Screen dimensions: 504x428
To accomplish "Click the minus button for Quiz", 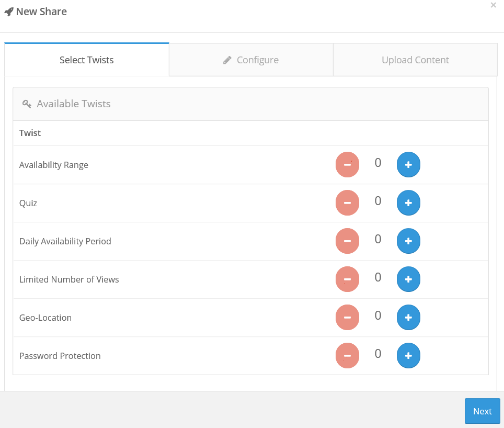I will click(347, 203).
